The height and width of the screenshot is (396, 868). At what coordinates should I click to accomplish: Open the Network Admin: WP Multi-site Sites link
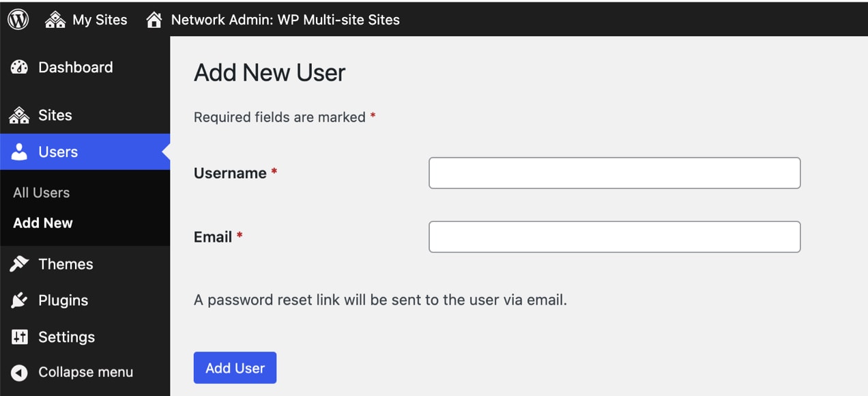[x=285, y=20]
